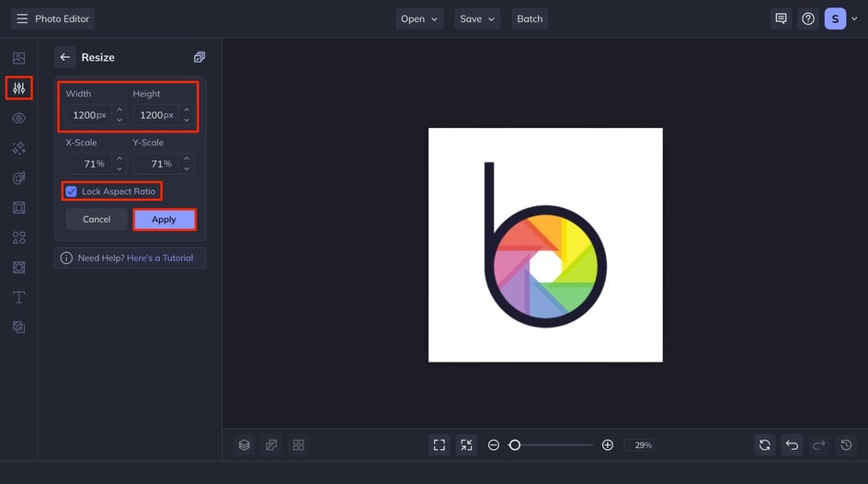Click the fit-to-screen icon
The height and width of the screenshot is (484, 868).
440,445
